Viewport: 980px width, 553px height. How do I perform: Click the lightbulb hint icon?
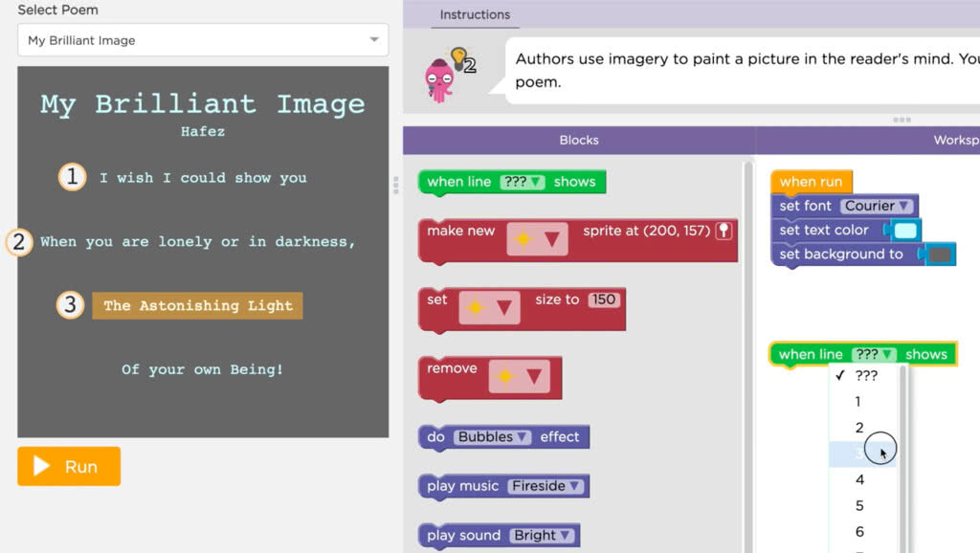coord(460,58)
